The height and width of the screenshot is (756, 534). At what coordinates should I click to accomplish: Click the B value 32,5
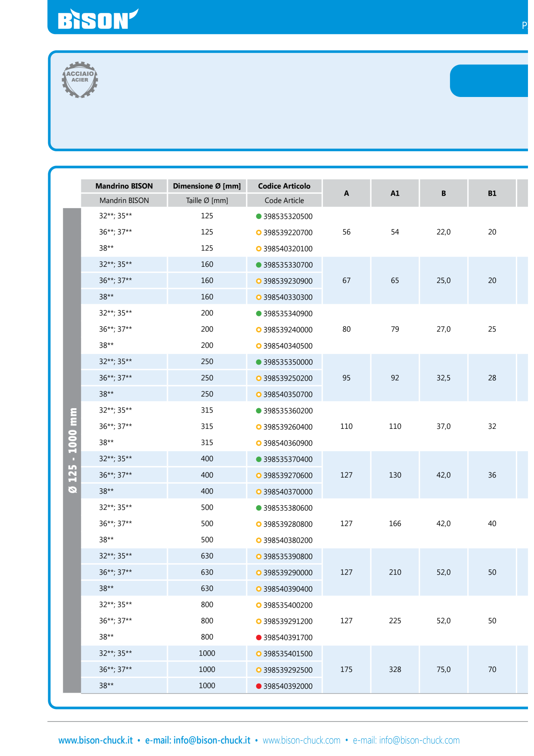point(444,378)
